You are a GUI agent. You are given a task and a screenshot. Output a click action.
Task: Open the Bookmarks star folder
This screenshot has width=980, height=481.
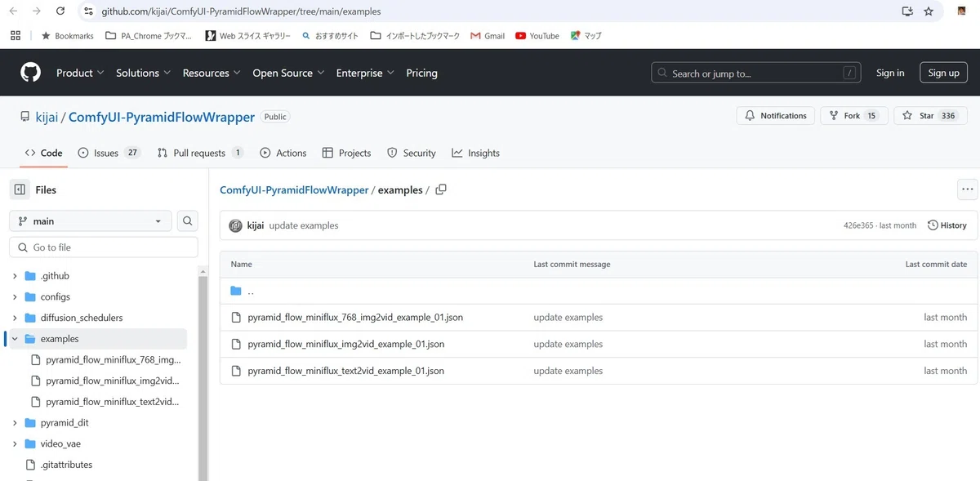point(68,36)
